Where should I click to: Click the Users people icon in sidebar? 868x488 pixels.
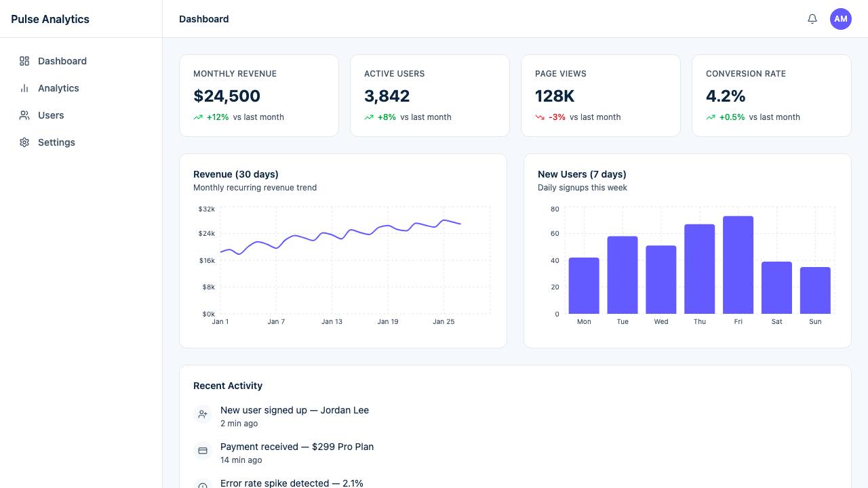[24, 115]
